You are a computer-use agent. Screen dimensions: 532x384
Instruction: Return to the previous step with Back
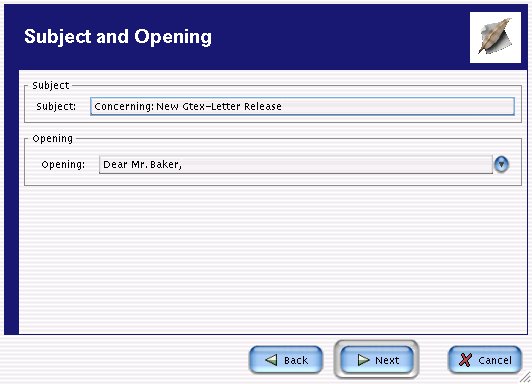[x=286, y=360]
